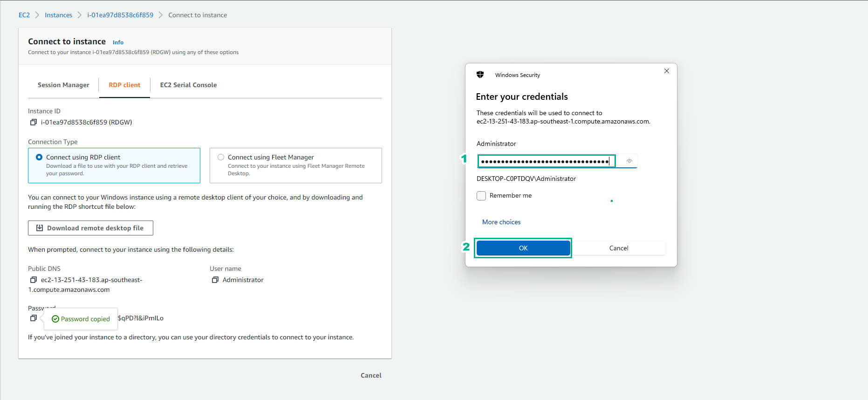Switch to the Session Manager tab
Image resolution: width=868 pixels, height=400 pixels.
point(63,85)
